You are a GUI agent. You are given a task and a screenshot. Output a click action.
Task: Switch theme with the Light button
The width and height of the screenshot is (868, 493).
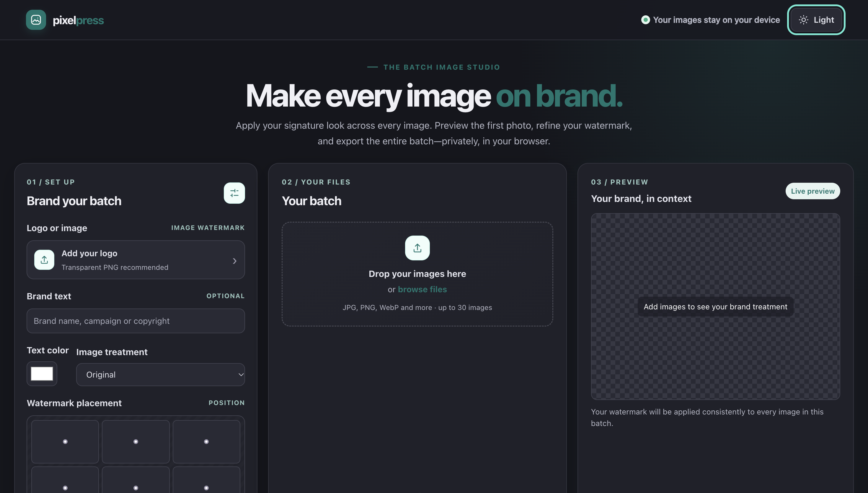[816, 20]
